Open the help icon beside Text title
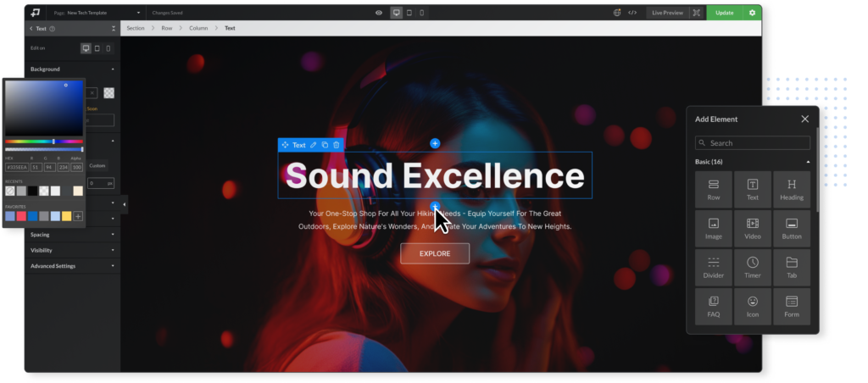This screenshot has height=383, width=868. pos(53,29)
